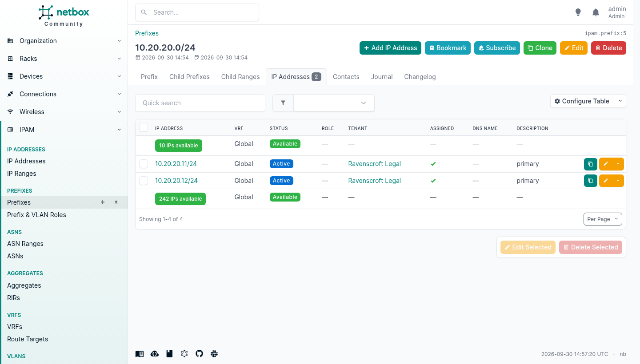640x364 pixels.
Task: Open the Contacts tab
Action: [x=346, y=77]
